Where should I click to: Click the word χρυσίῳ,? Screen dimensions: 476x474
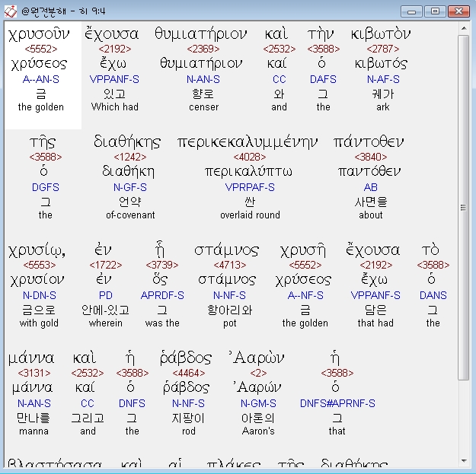pyautogui.click(x=37, y=250)
